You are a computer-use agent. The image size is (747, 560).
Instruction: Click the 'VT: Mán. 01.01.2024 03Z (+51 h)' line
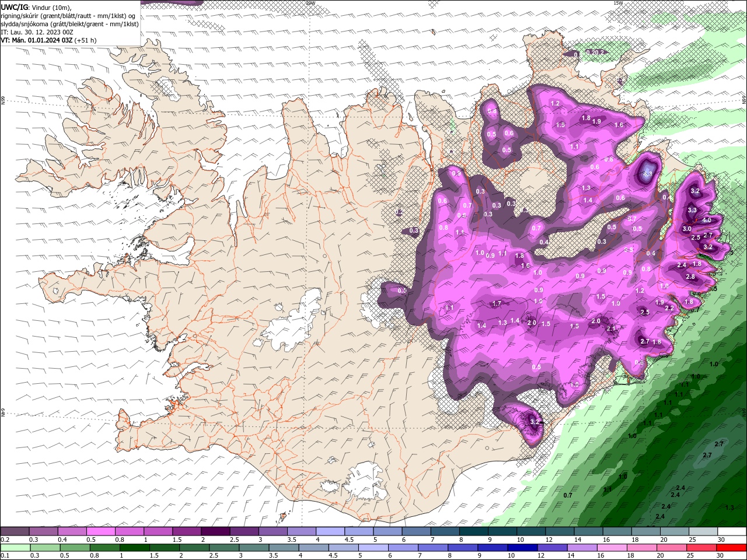click(48, 40)
